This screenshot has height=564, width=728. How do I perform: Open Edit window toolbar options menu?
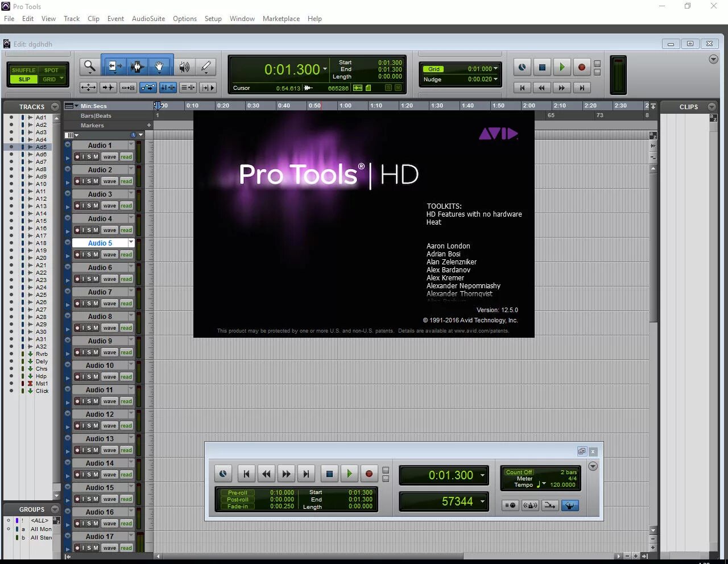(713, 59)
